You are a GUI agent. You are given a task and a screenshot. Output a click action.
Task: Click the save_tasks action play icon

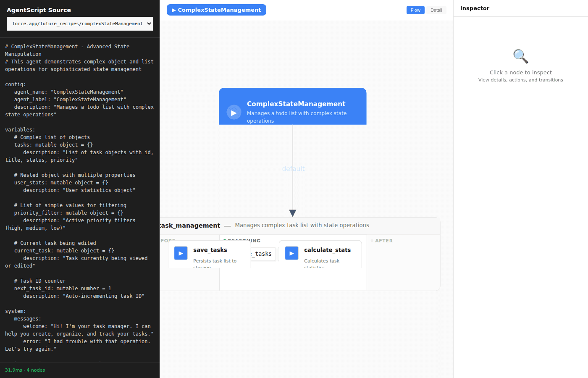click(x=181, y=253)
